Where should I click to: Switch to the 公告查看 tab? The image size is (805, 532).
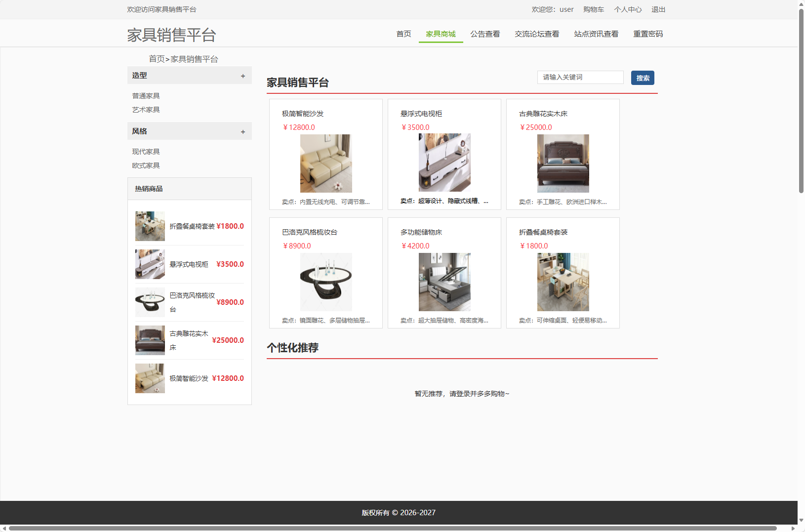[x=485, y=34]
